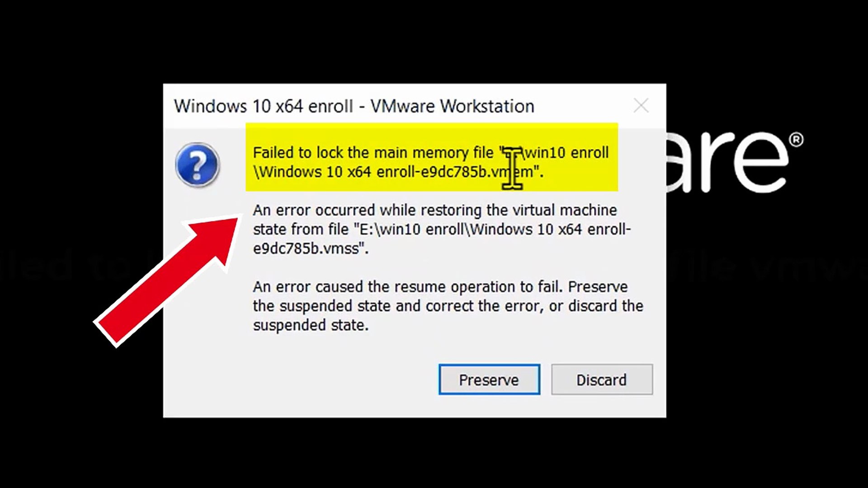Click the 'enroll-e9dc785b.vmem' file name text

pos(455,172)
